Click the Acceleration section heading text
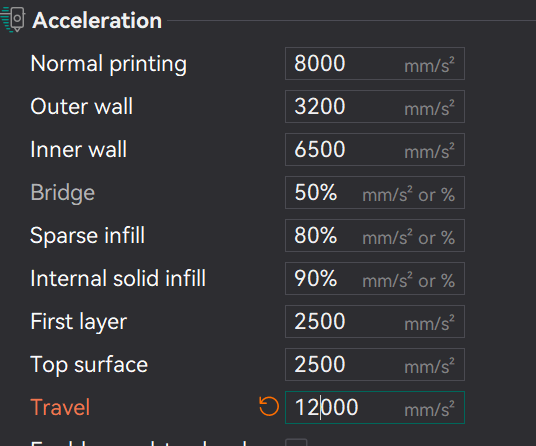The width and height of the screenshot is (536, 446). [97, 21]
